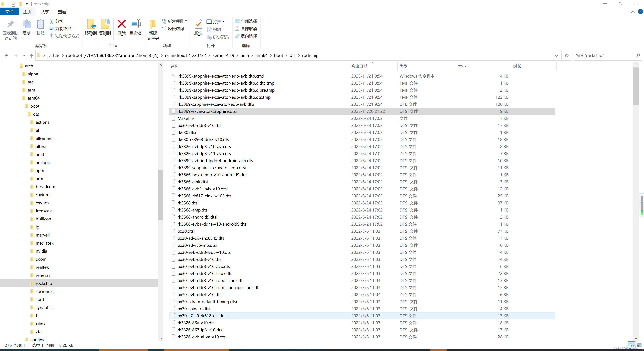Image resolution: width=644 pixels, height=351 pixels.
Task: Click the Cut (剪切) scissors icon
Action: (51, 21)
